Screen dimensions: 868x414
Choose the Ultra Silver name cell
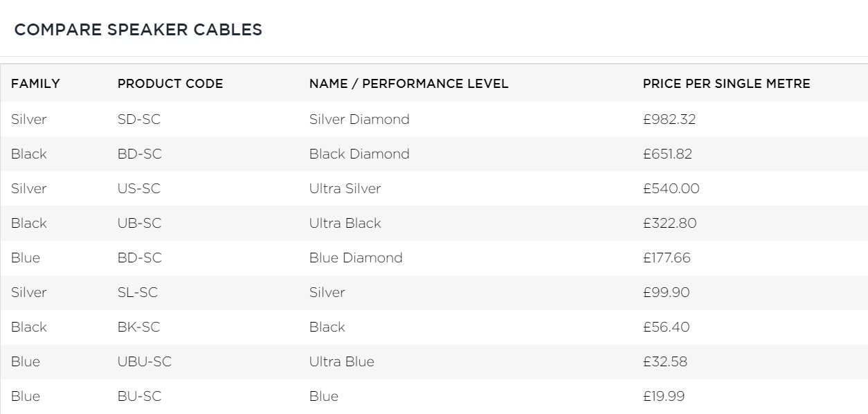pyautogui.click(x=345, y=188)
